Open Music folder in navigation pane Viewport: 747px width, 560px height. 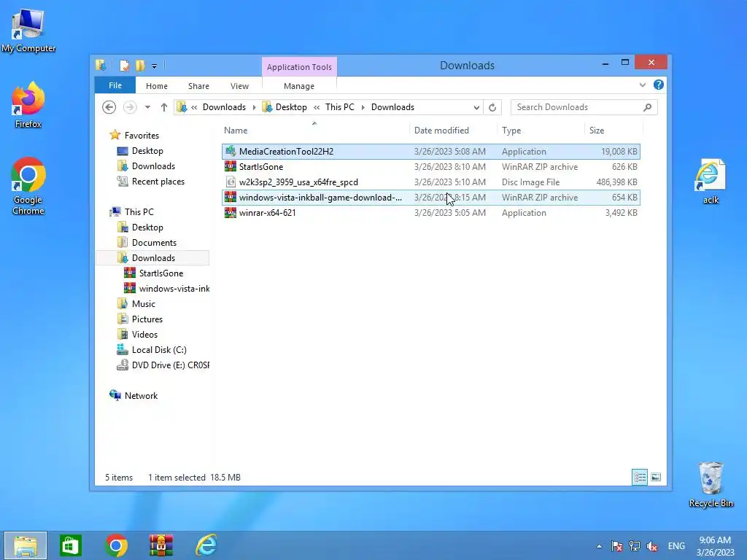pos(144,303)
